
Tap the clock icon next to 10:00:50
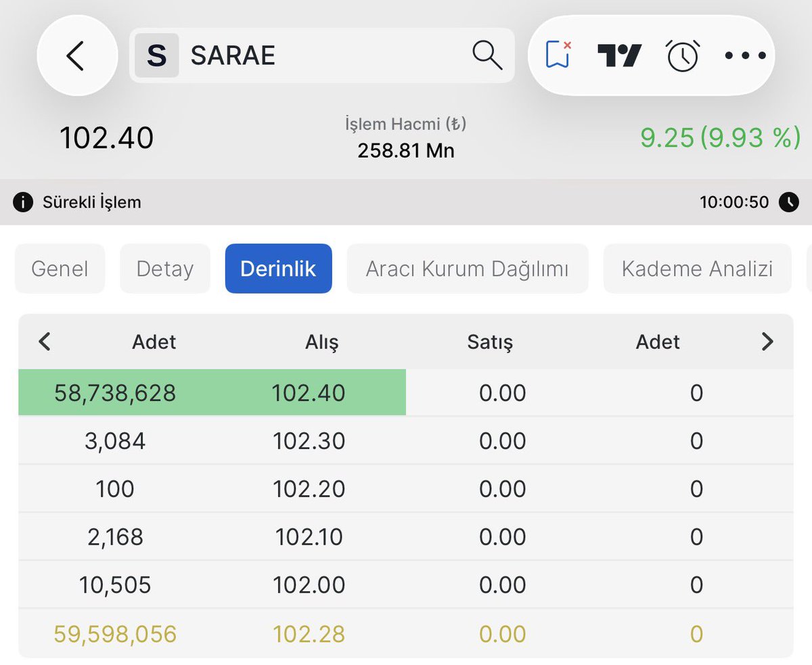coord(788,202)
